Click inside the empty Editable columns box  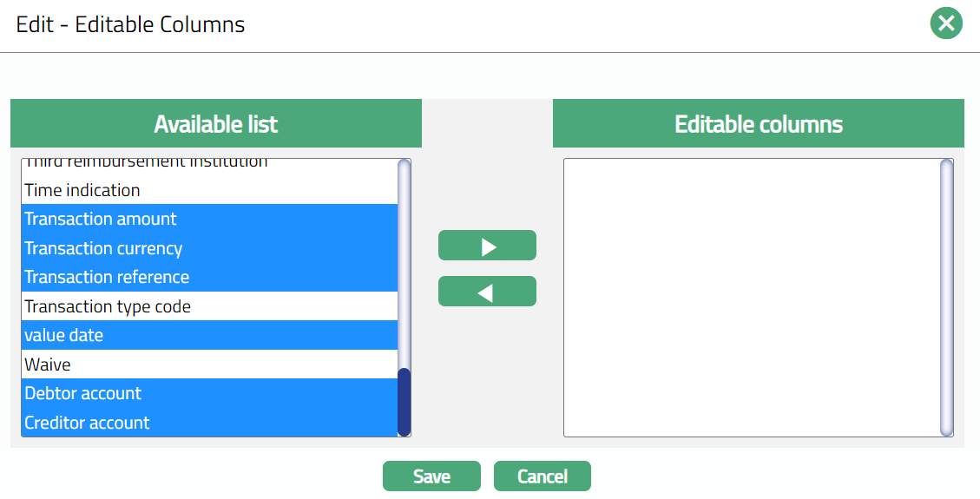(752, 297)
